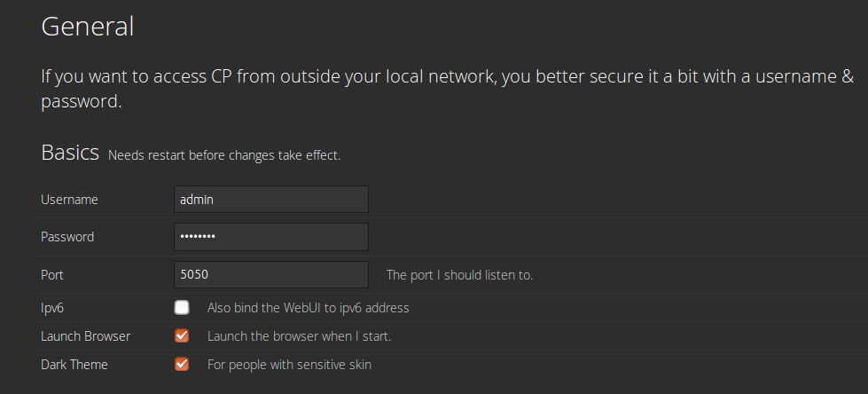Click the intro paragraph about accessing CP
The image size is (868, 394).
[447, 89]
